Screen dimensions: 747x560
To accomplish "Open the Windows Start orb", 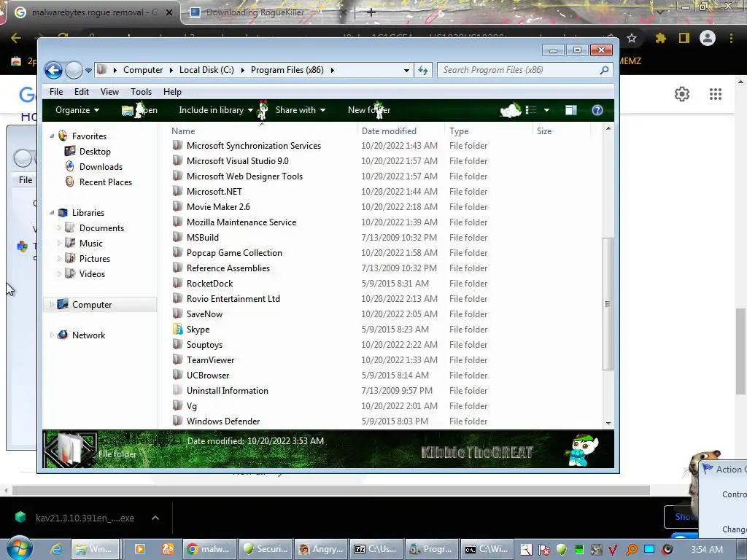I will 19,548.
